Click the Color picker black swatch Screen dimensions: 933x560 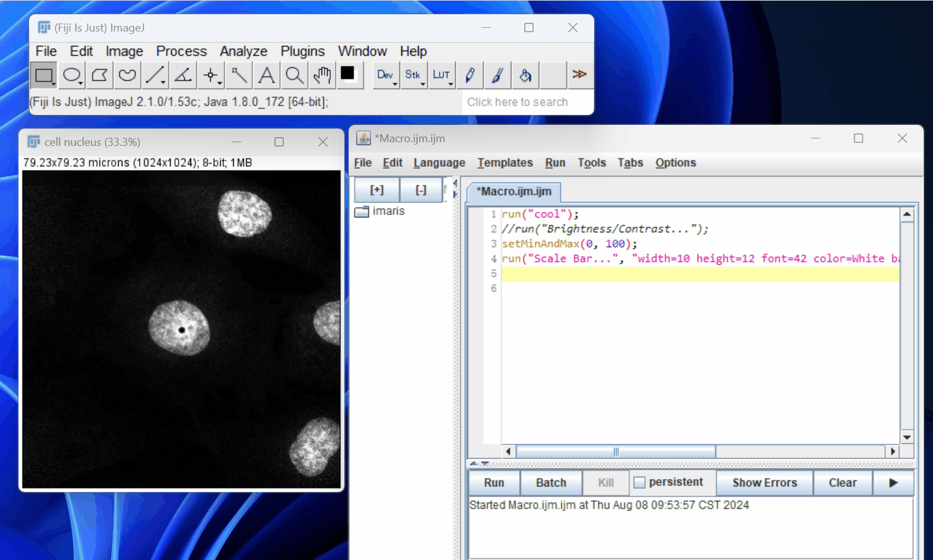[348, 74]
